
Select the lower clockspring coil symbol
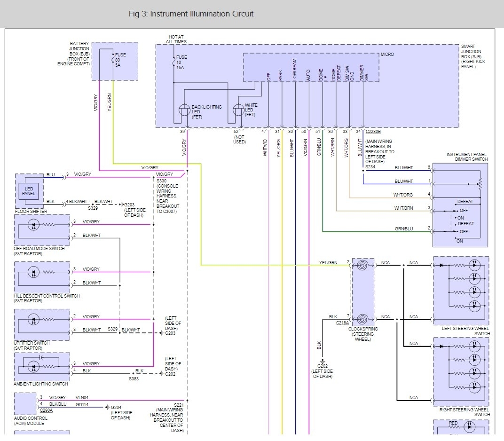tap(362, 319)
